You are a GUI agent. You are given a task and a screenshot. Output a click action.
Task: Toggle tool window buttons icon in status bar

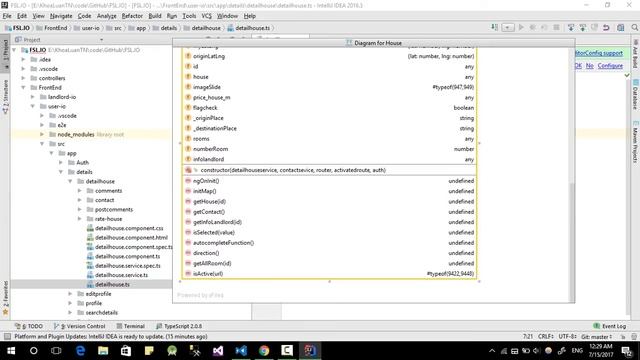pyautogui.click(x=7, y=337)
